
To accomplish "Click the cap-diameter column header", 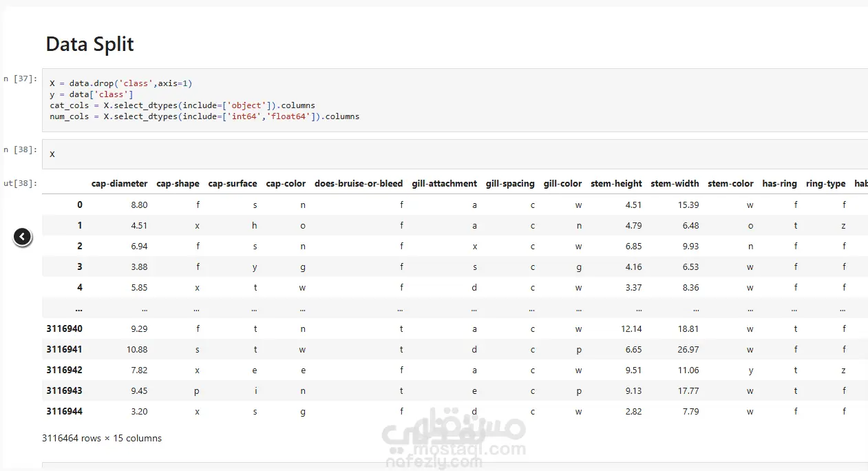I will (119, 184).
